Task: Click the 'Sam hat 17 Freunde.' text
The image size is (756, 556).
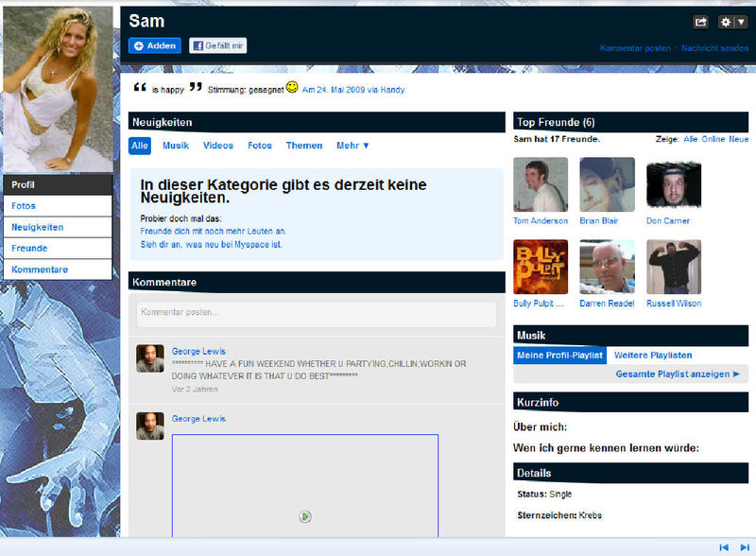Action: coord(557,139)
